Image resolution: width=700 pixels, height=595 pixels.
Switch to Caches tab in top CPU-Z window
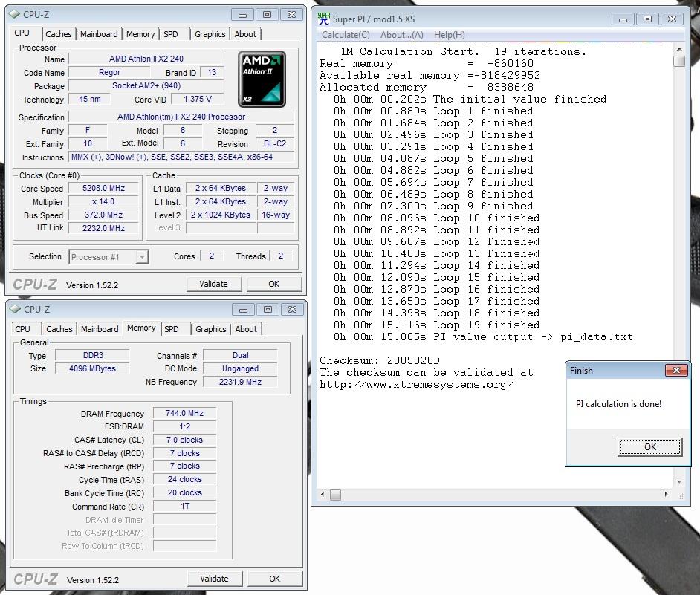coord(59,34)
